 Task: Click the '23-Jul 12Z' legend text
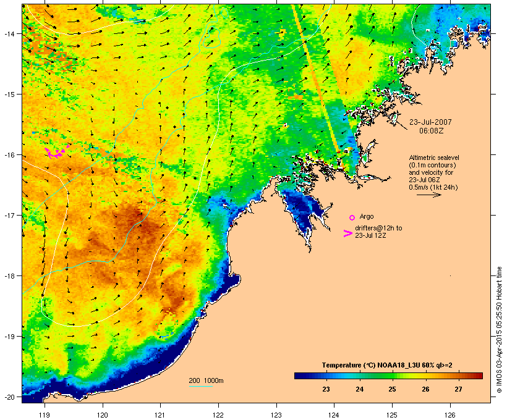370,235
